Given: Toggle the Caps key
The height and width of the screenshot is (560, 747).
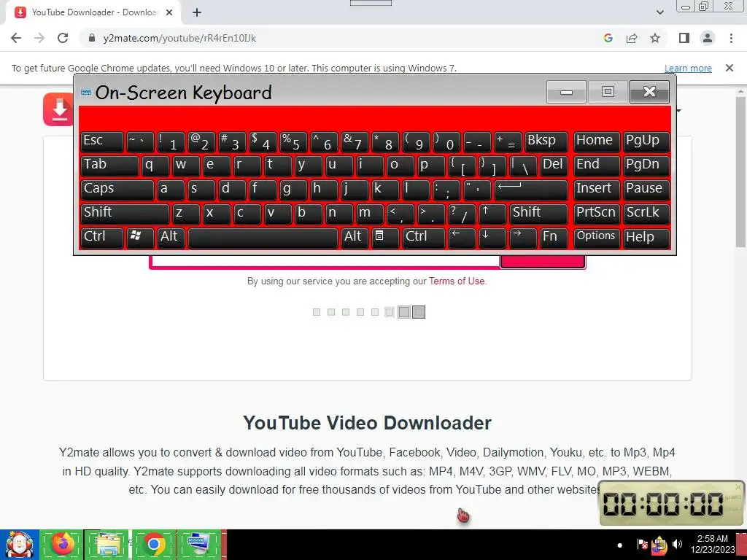Looking at the screenshot, I should point(117,189).
